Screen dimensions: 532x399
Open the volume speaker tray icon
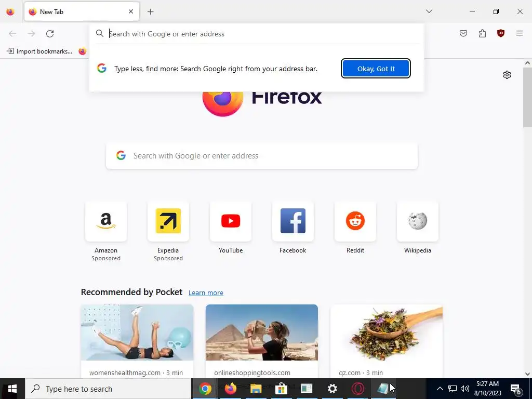[x=465, y=389]
